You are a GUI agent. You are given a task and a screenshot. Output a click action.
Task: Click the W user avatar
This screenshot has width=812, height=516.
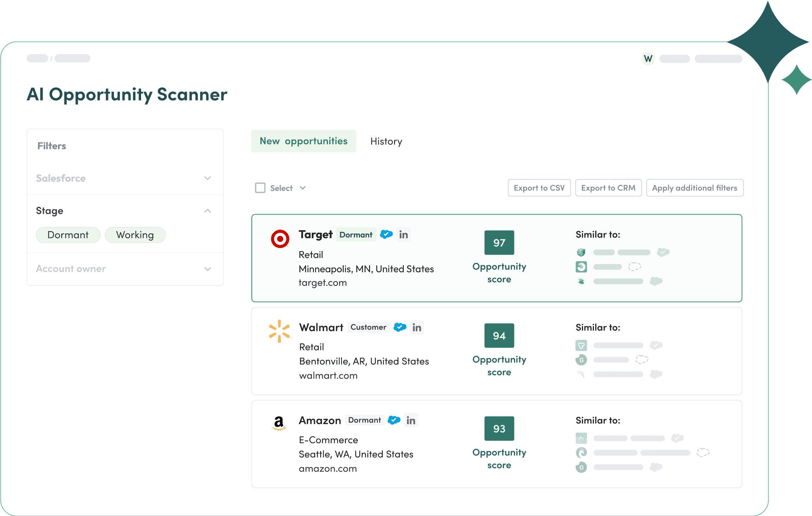point(648,59)
